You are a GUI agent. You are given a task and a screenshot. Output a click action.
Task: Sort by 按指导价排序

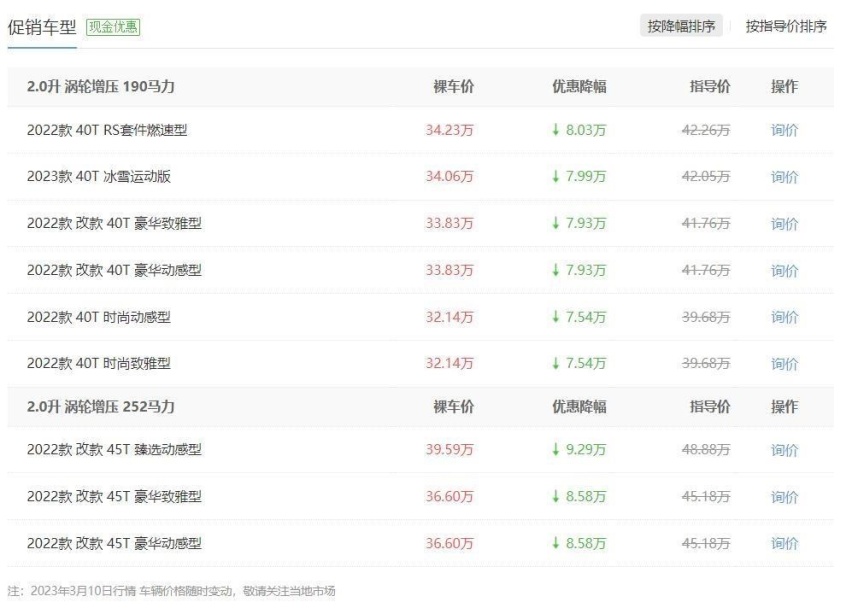(786, 26)
